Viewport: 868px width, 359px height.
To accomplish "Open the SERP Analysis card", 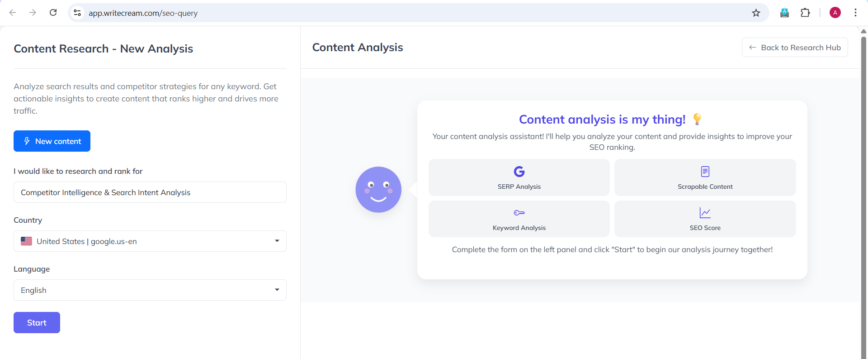I will (519, 177).
